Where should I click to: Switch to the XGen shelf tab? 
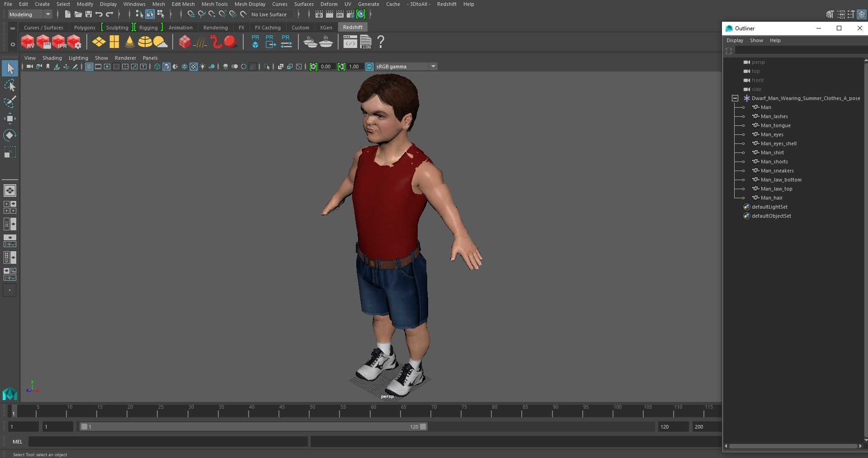326,28
